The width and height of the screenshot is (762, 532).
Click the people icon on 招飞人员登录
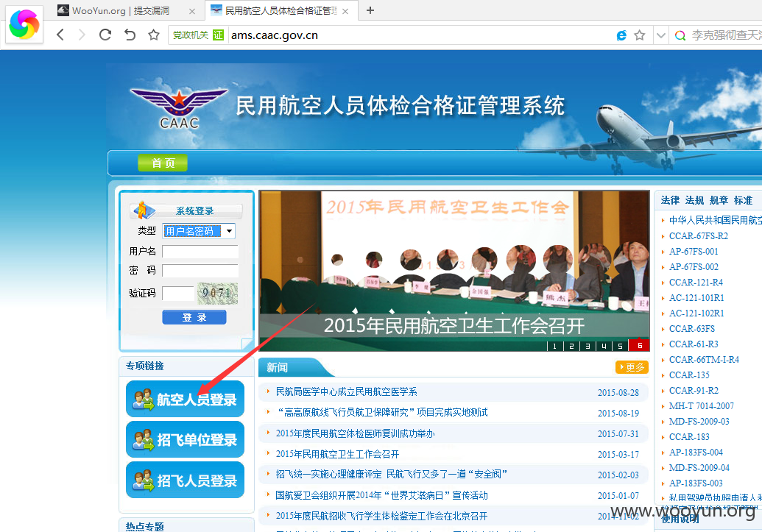(x=144, y=480)
